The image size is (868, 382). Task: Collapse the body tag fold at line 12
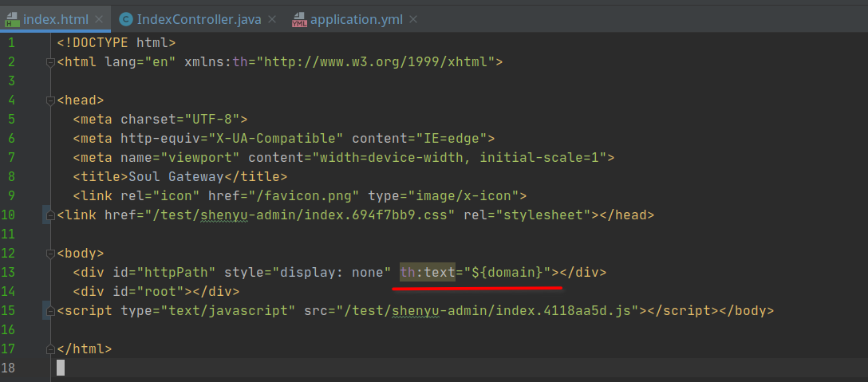(50, 254)
